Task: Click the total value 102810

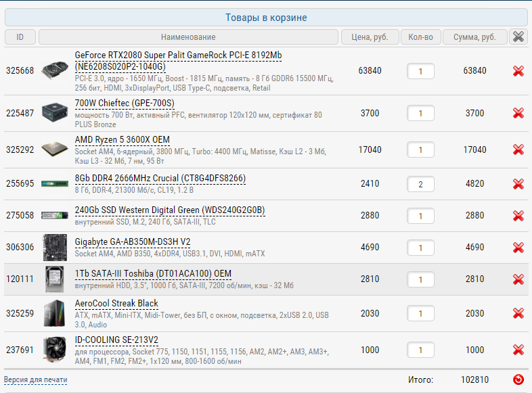Action: tap(474, 379)
